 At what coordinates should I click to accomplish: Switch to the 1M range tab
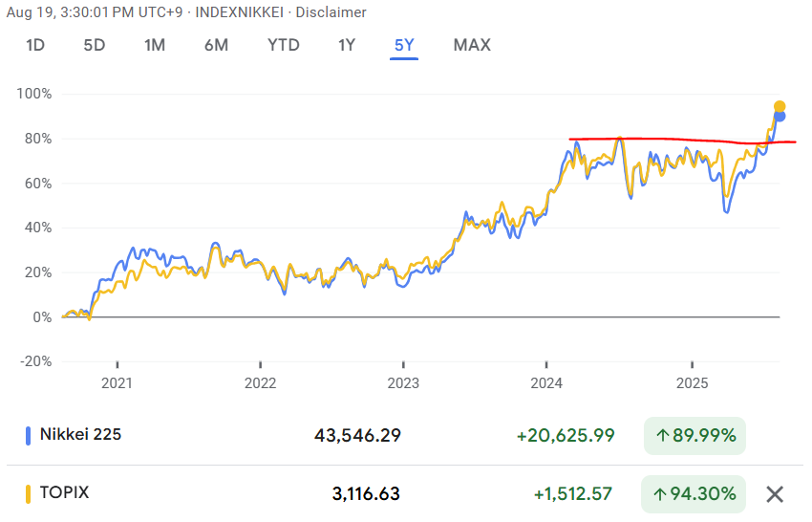(155, 45)
